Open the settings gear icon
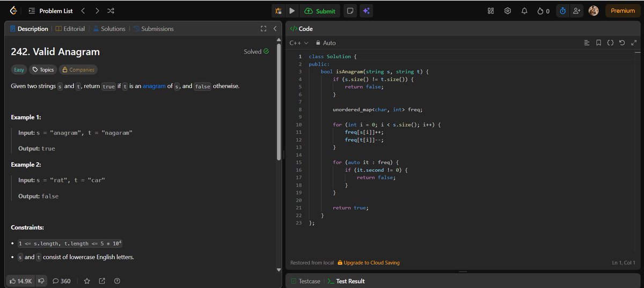644x288 pixels. (508, 11)
